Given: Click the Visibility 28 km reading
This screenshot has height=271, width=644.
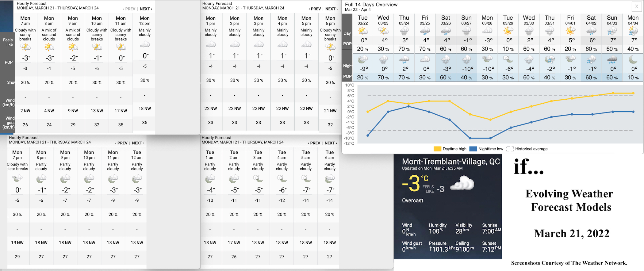Looking at the screenshot, I should pos(462,231).
